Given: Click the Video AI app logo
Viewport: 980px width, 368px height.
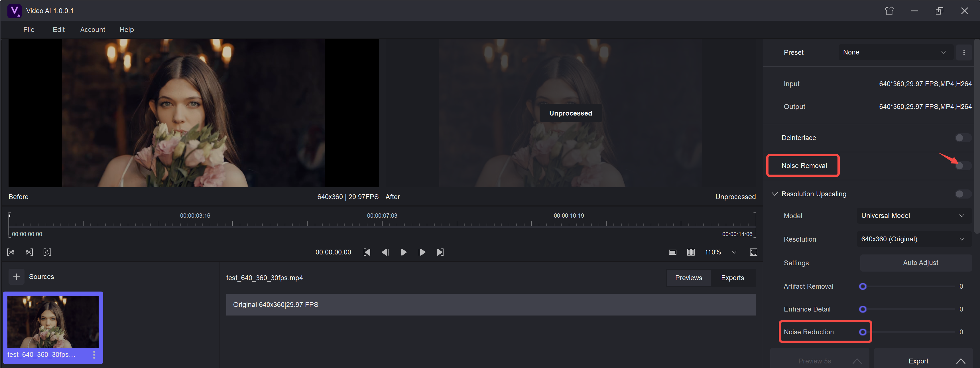Looking at the screenshot, I should click(15, 11).
